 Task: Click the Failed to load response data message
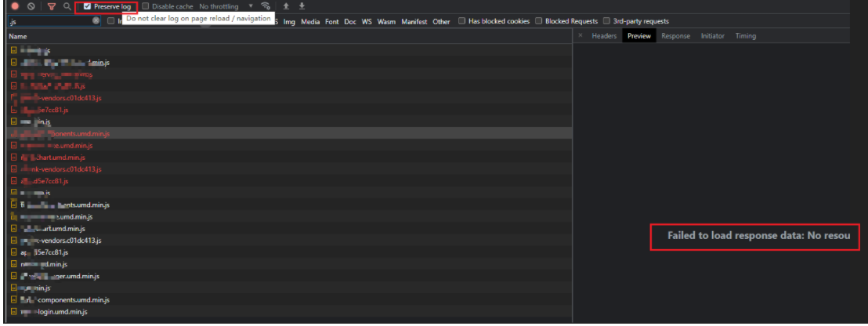point(758,236)
